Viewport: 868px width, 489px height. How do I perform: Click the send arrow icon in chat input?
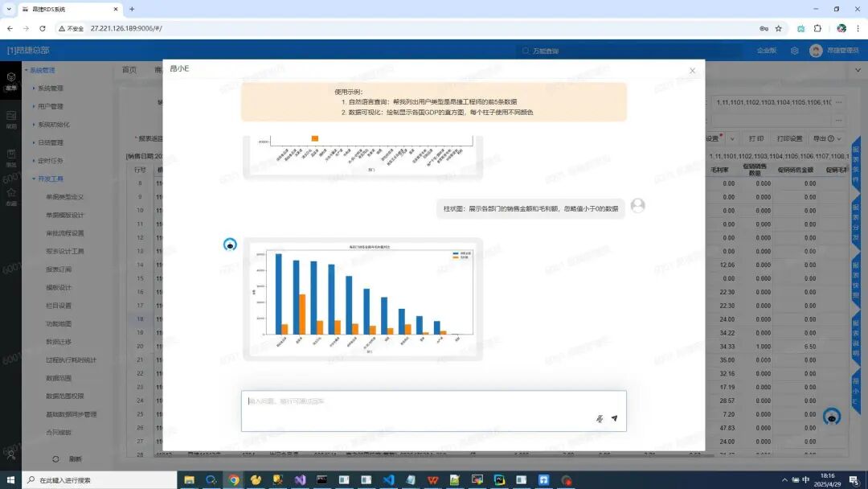(615, 419)
